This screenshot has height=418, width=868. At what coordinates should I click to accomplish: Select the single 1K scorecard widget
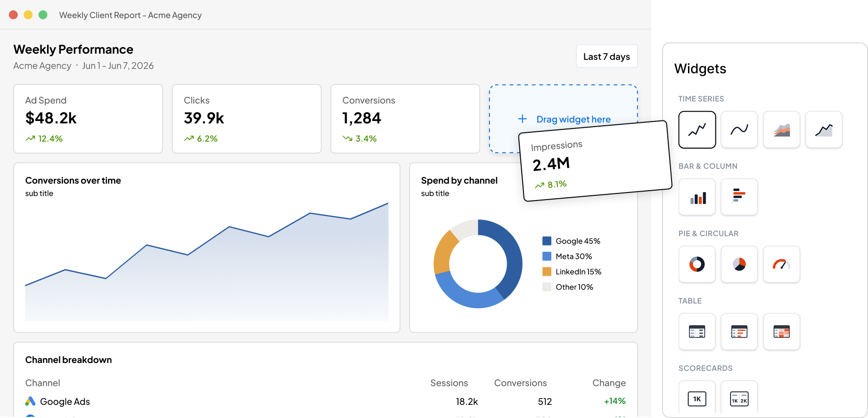pos(697,398)
